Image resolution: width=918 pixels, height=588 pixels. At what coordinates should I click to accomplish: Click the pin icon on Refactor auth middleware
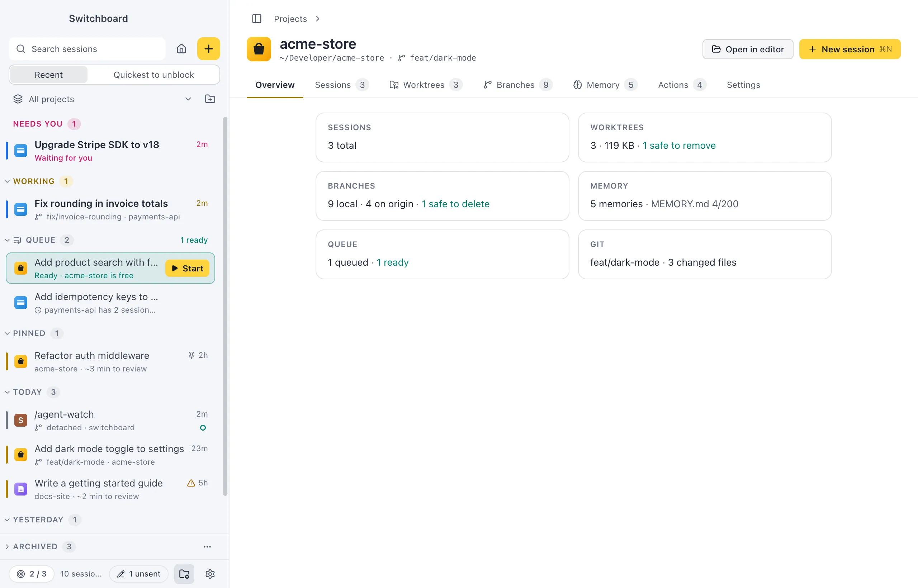191,355
